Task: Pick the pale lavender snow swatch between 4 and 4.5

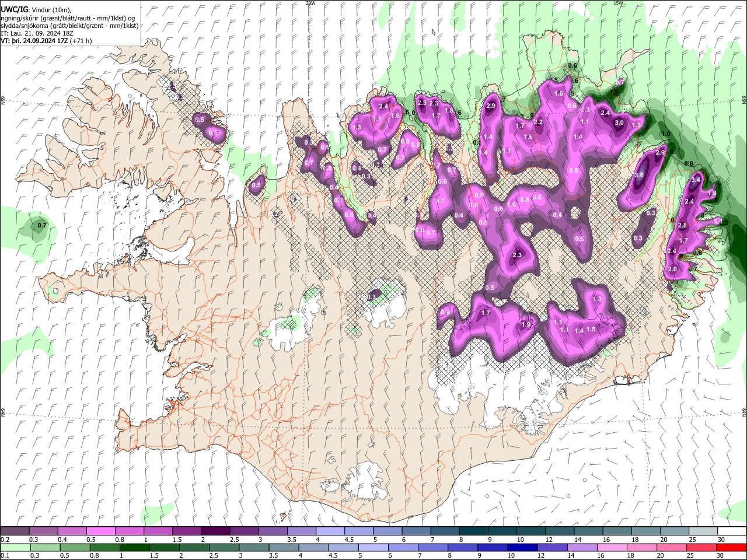Action: (330, 531)
